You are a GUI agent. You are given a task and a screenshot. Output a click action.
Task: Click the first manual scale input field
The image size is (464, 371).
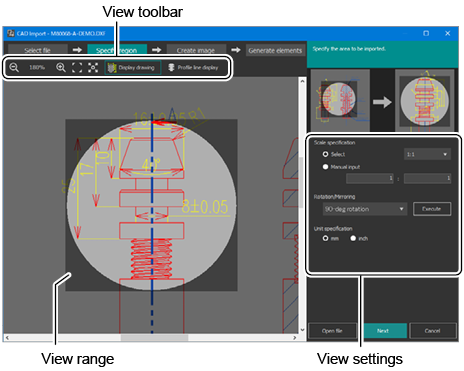[x=370, y=179]
